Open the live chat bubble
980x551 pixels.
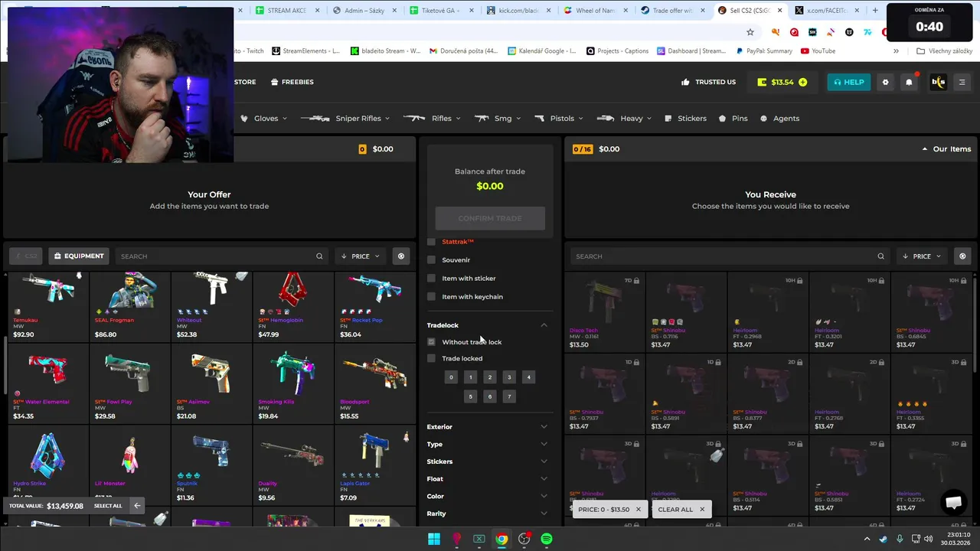pyautogui.click(x=953, y=502)
